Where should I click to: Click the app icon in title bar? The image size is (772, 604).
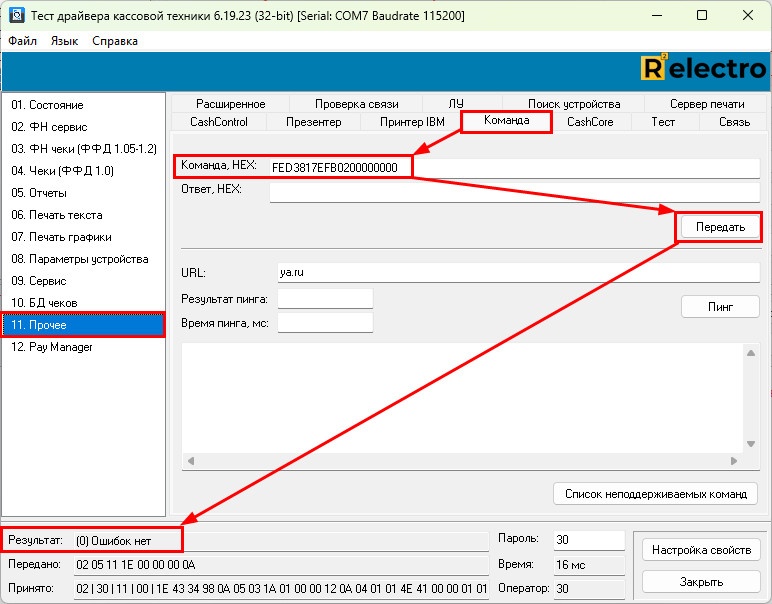pos(16,16)
